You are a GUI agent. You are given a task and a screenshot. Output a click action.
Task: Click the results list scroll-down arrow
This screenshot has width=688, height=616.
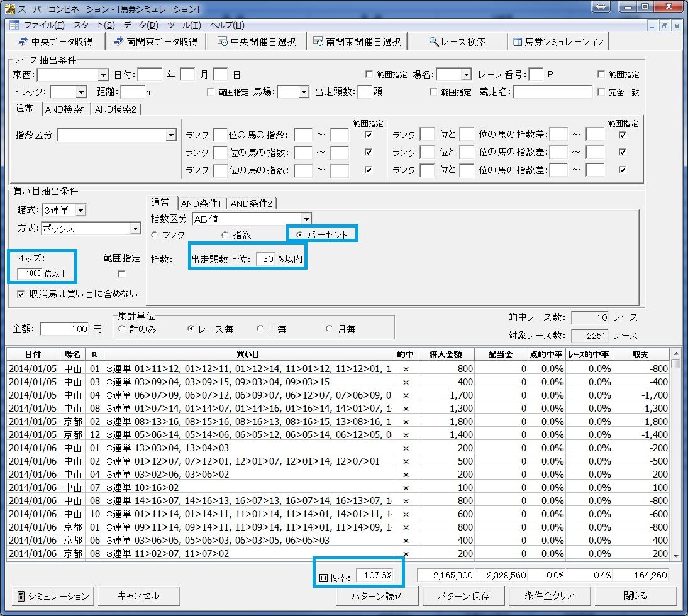tap(675, 556)
